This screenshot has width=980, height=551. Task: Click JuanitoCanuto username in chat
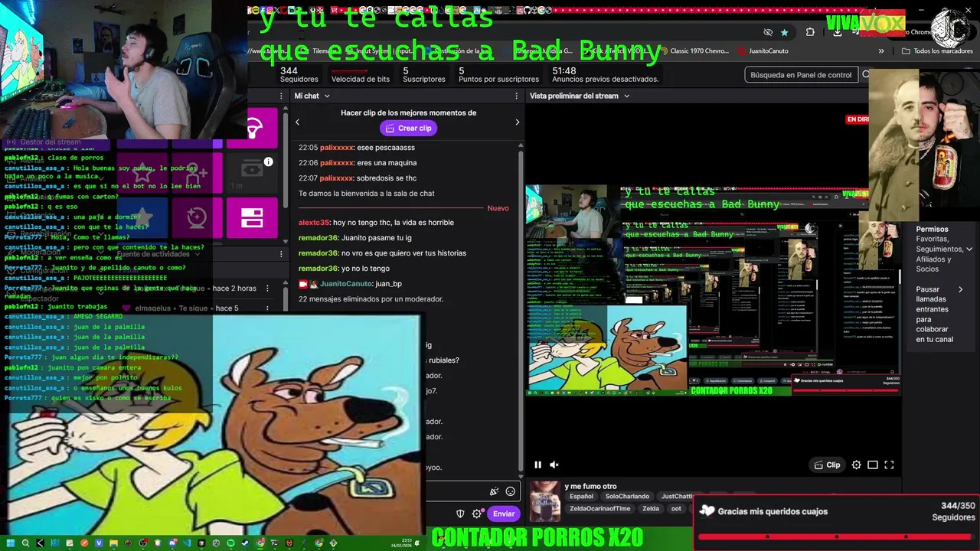345,284
